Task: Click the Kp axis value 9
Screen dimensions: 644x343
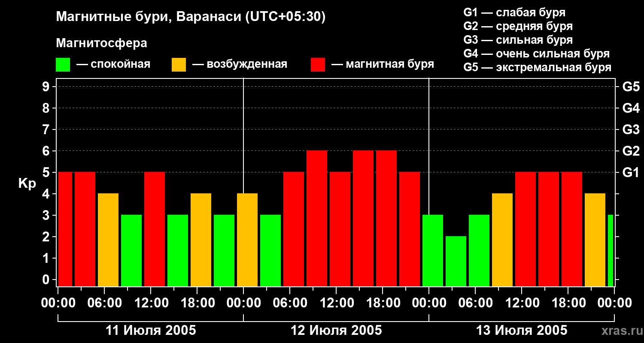Action: 47,87
